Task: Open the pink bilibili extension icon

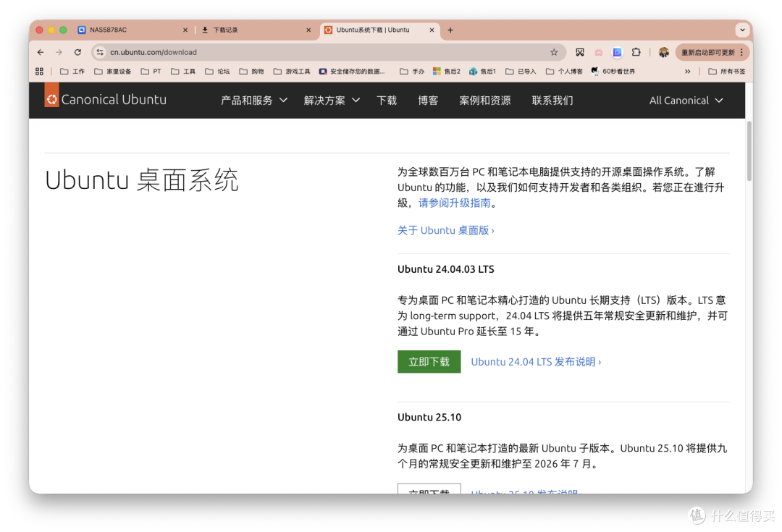Action: tap(599, 52)
